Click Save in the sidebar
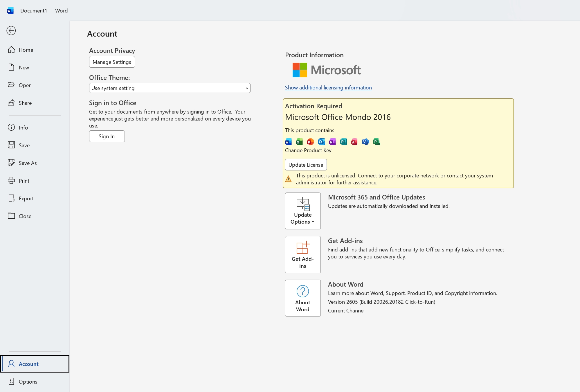This screenshot has width=580, height=392. [x=35, y=145]
